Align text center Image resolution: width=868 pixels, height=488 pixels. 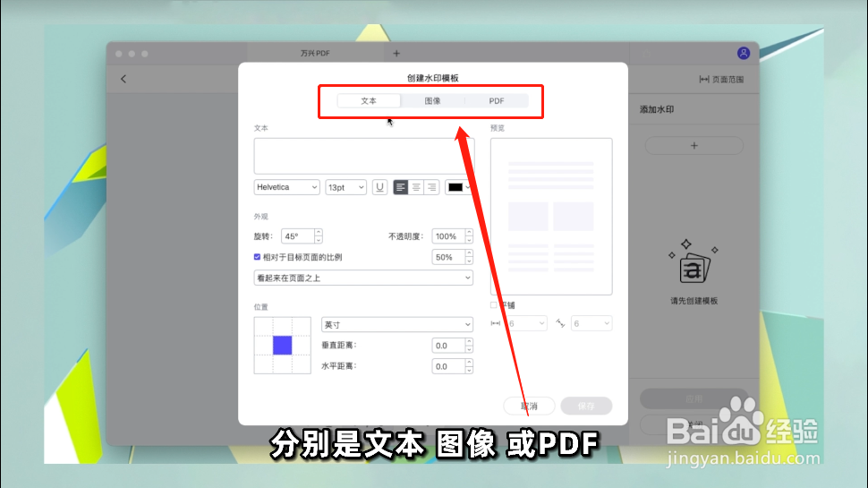click(x=416, y=187)
